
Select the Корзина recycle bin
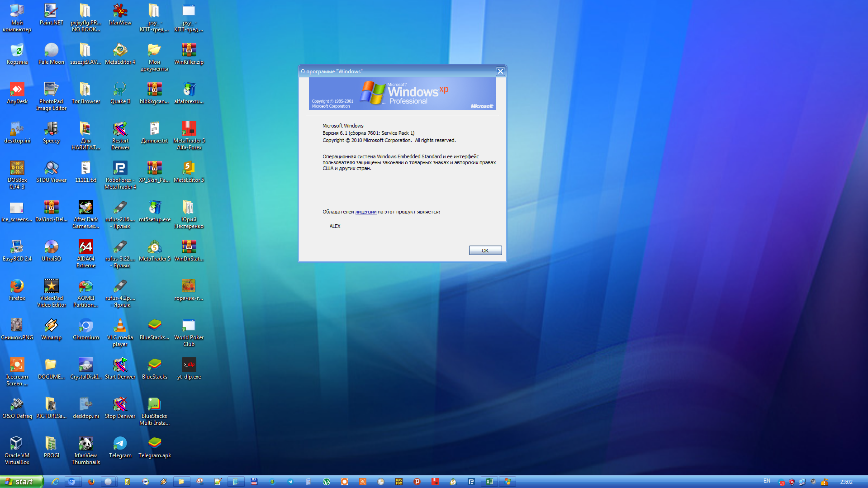tap(17, 54)
